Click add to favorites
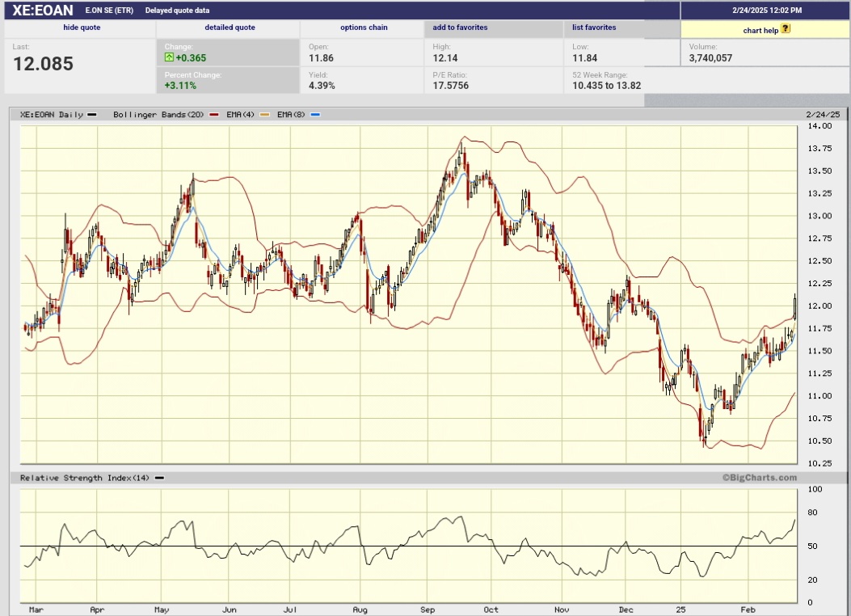Image resolution: width=851 pixels, height=616 pixels. [460, 27]
